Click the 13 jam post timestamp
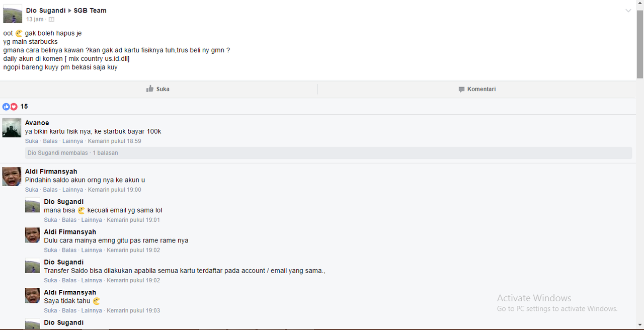The width and height of the screenshot is (644, 330). tap(35, 20)
